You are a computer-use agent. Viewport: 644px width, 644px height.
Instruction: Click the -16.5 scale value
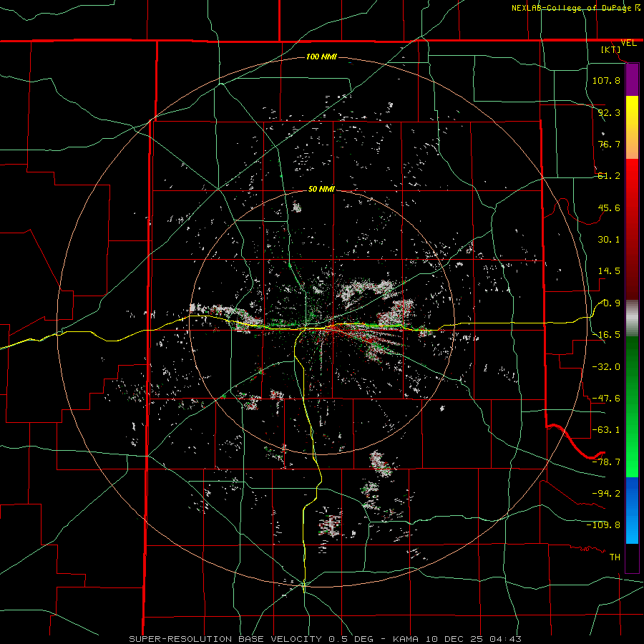pyautogui.click(x=606, y=335)
